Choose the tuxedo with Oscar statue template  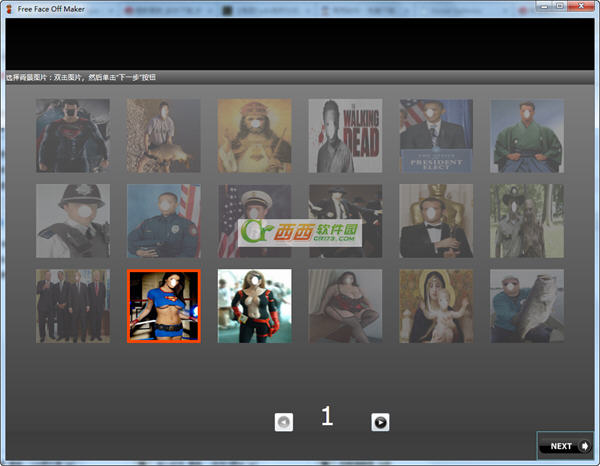pyautogui.click(x=436, y=221)
